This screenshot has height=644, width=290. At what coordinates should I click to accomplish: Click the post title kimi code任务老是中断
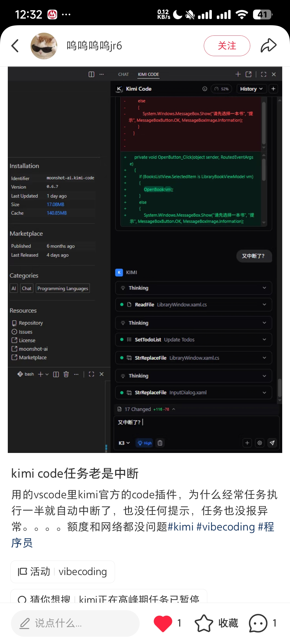coord(75,473)
